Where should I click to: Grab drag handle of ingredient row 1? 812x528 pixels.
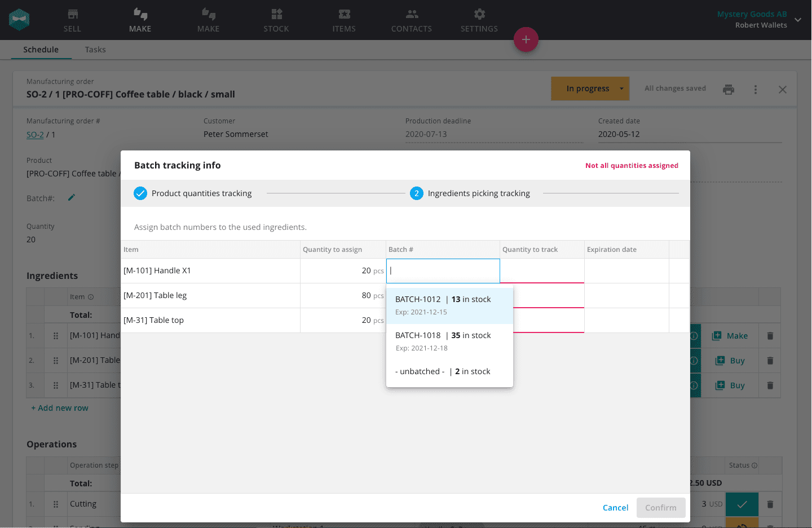tap(56, 336)
